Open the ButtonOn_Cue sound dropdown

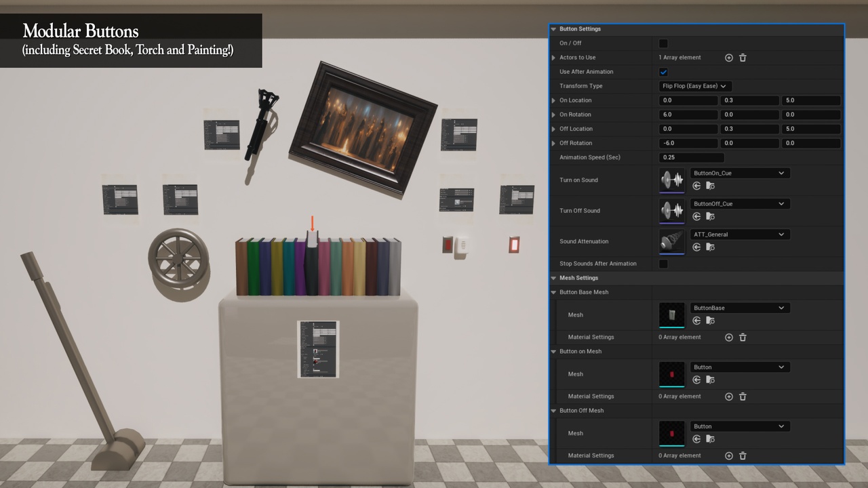tap(739, 174)
